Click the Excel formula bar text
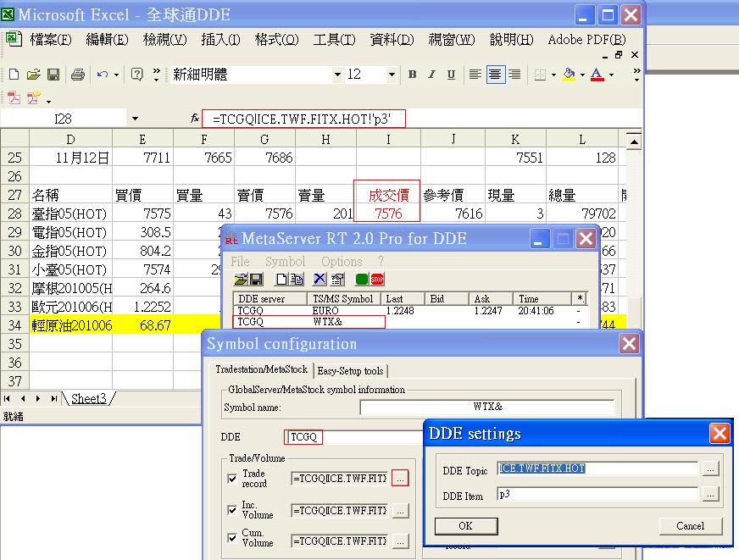Viewport: 739px width, 560px height. (x=303, y=119)
